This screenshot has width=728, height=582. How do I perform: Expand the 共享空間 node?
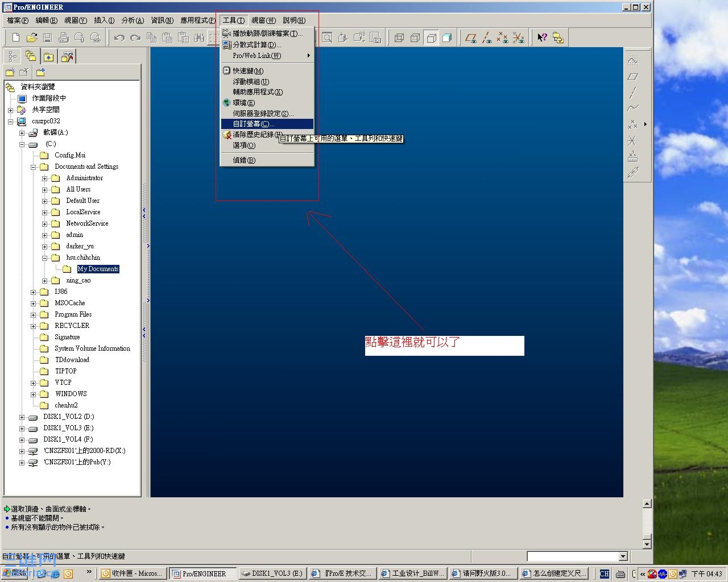[x=10, y=110]
